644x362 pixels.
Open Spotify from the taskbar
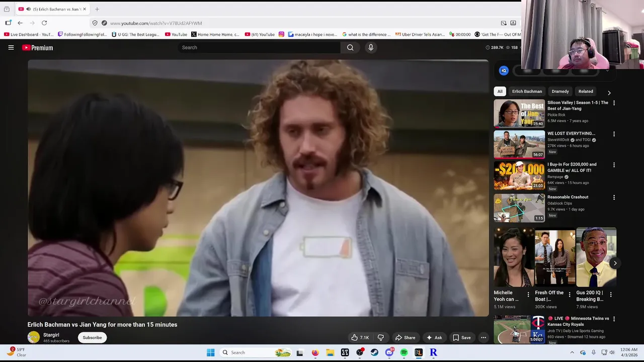point(404,352)
